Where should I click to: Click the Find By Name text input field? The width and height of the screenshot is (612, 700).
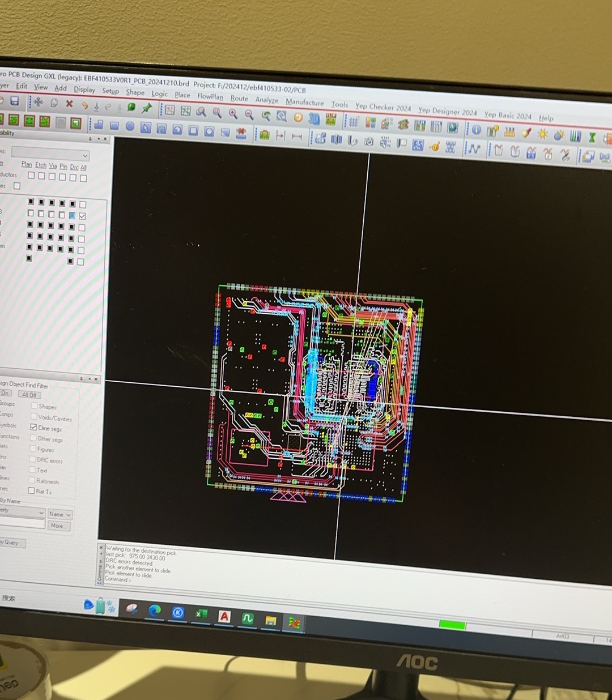22,524
